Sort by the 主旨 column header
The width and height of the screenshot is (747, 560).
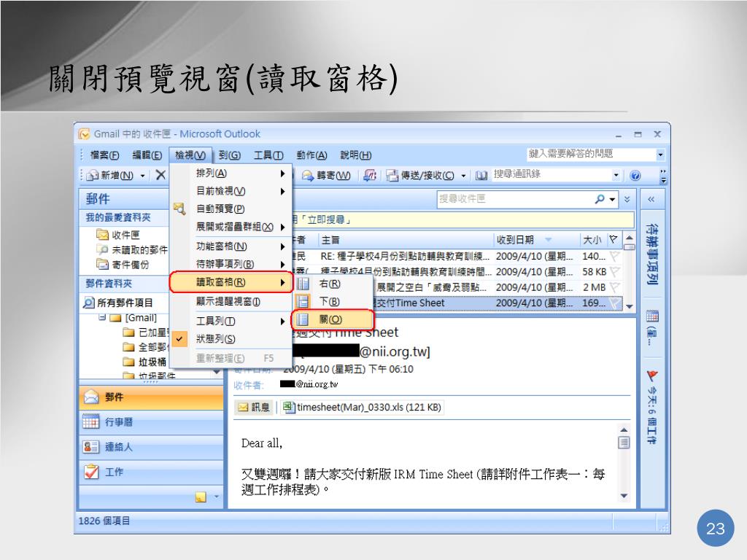tap(406, 239)
